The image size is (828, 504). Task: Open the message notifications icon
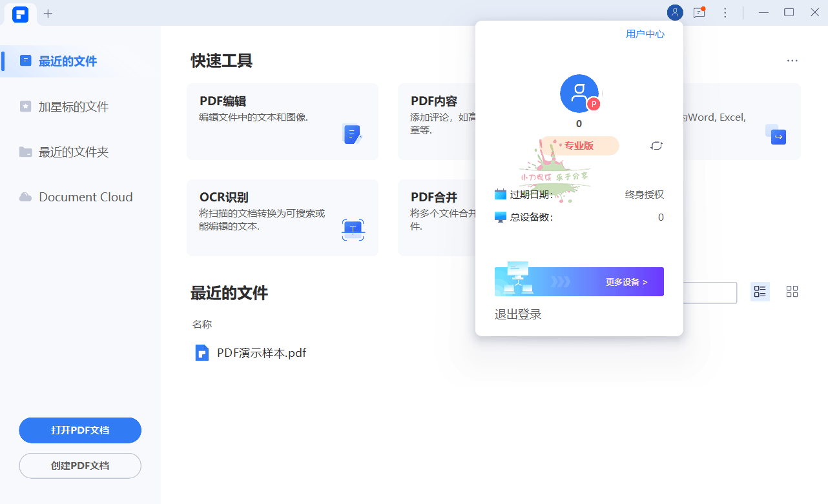[699, 12]
